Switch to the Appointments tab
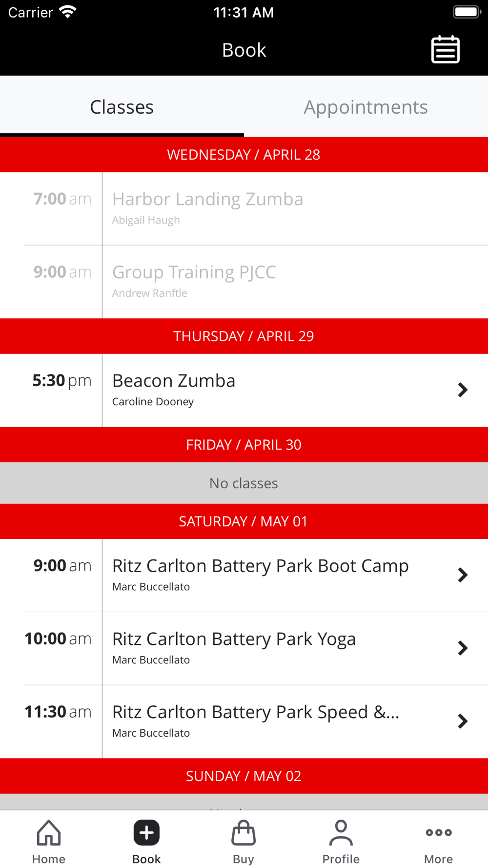Viewport: 488px width, 868px height. pyautogui.click(x=366, y=107)
